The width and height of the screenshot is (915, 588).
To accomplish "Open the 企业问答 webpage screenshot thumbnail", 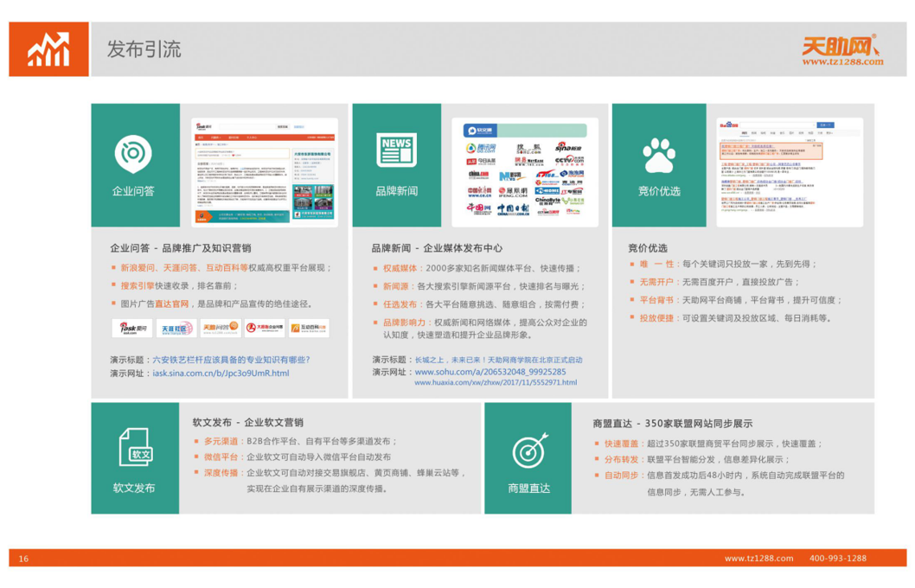I will coord(265,173).
